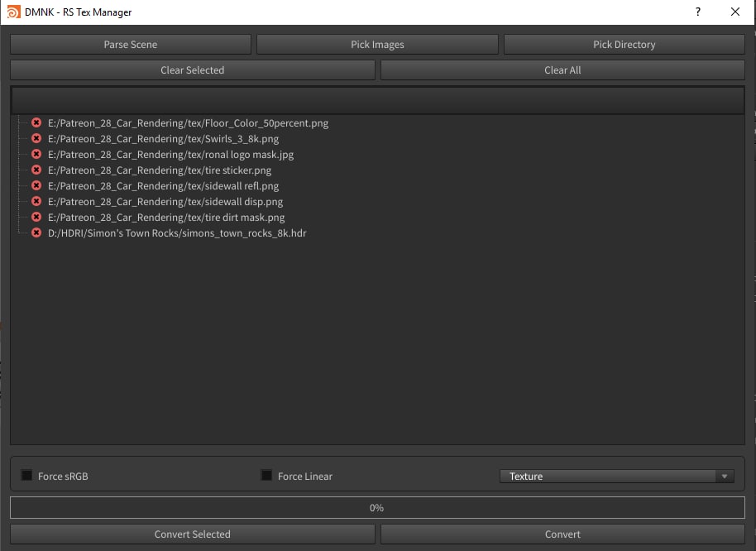
Task: Select the tire dirt mask.png entry
Action: (x=166, y=218)
